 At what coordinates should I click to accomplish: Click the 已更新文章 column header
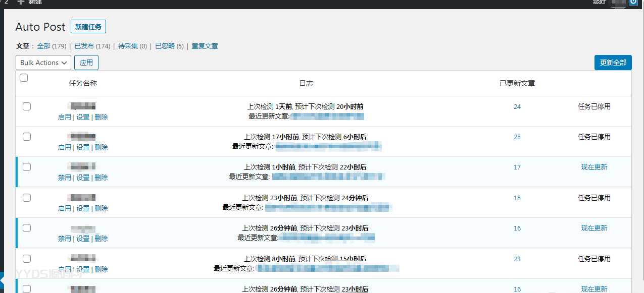tap(517, 83)
